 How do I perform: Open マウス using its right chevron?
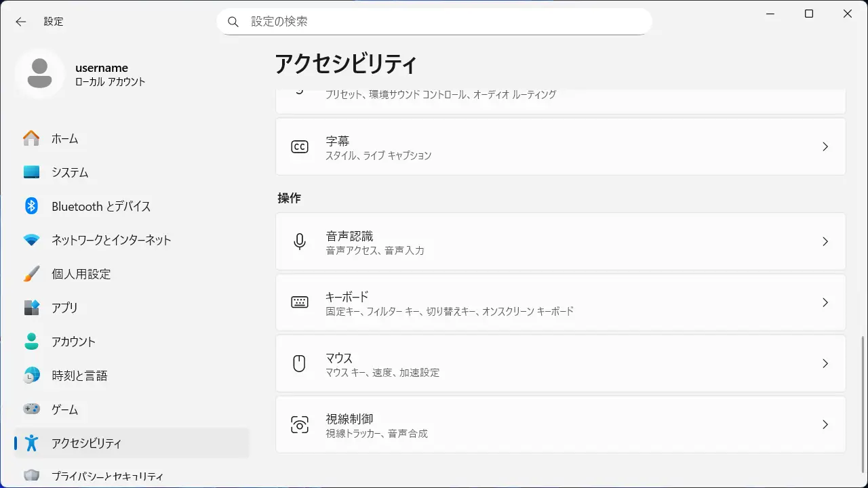pyautogui.click(x=825, y=364)
